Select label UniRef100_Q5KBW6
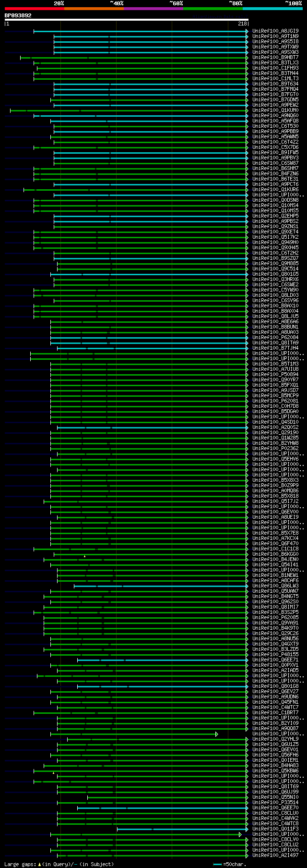Image resolution: width=307 pixels, height=868 pixels. point(275,771)
